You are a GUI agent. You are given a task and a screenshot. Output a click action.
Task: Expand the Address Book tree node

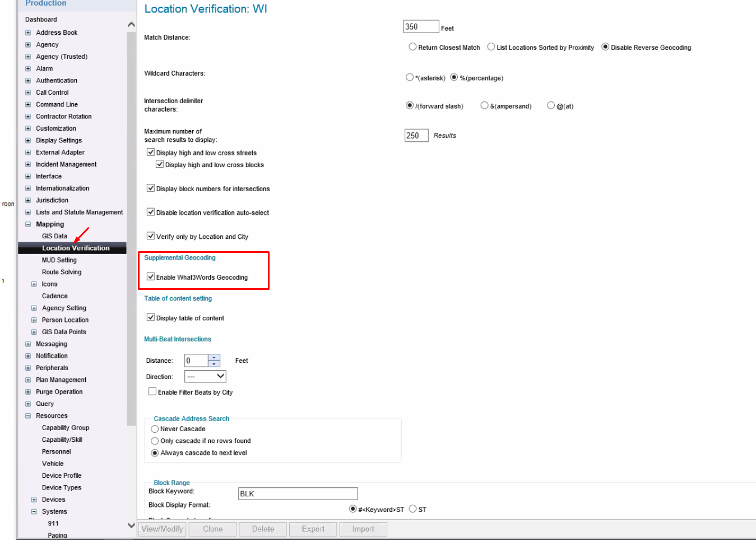click(x=28, y=33)
